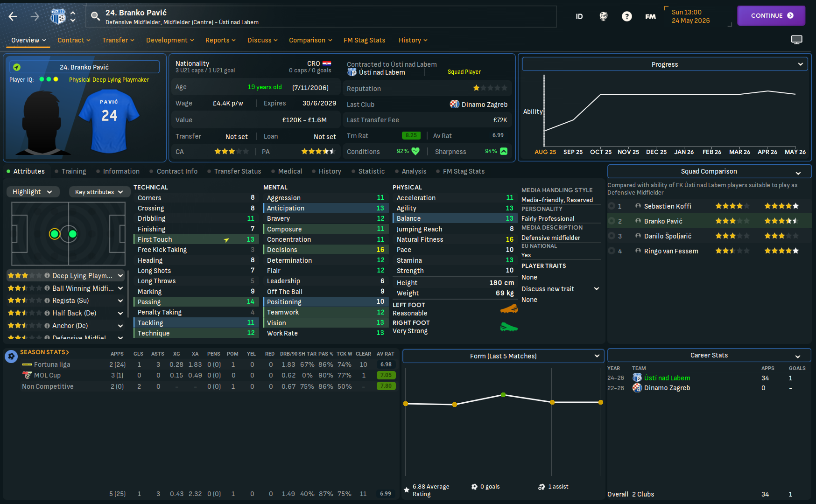Open the Contract menu
Image resolution: width=816 pixels, height=504 pixels.
point(74,40)
